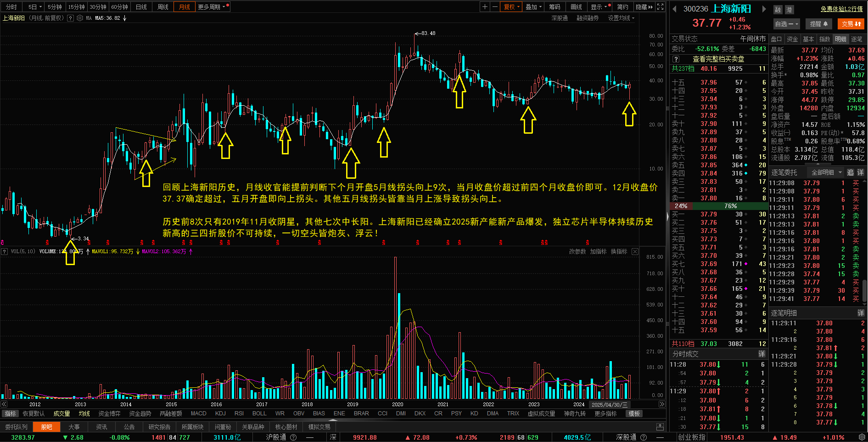Click the 融 margin trading badge
868x442 pixels.
[x=778, y=10]
